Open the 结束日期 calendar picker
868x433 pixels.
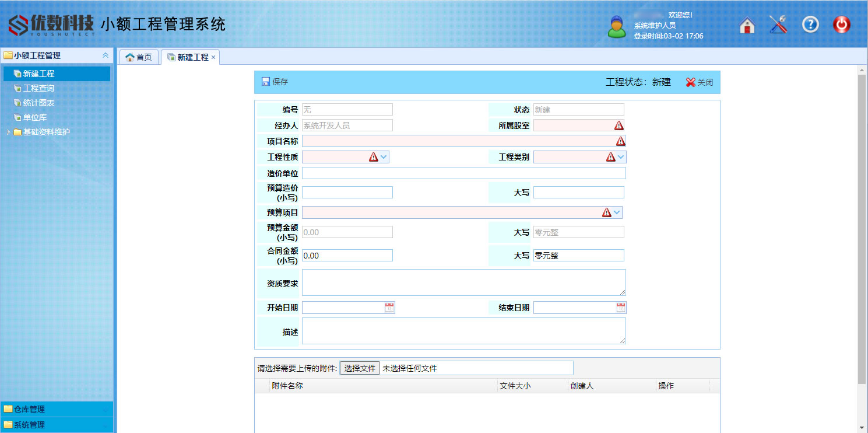pyautogui.click(x=621, y=308)
